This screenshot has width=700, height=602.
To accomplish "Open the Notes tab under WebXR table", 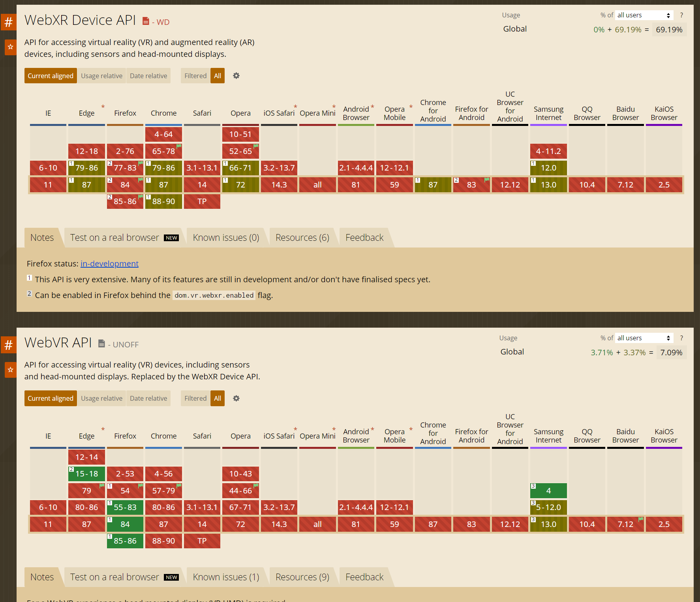I will point(42,238).
